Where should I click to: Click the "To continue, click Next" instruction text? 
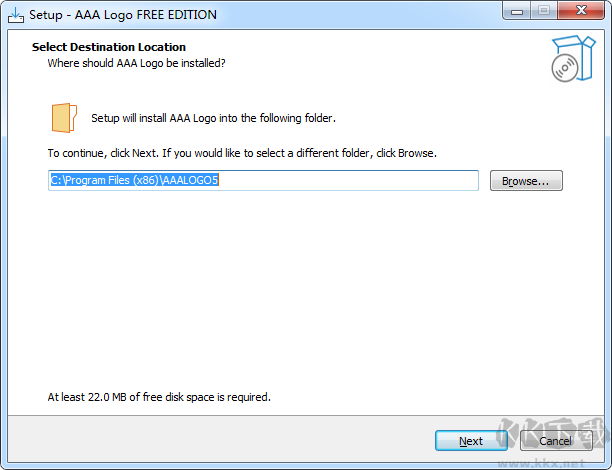pos(242,154)
